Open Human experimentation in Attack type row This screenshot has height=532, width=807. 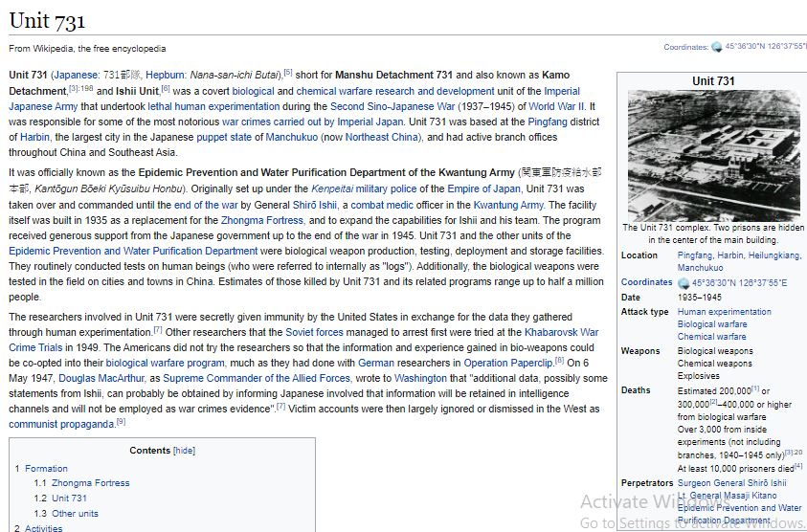[724, 312]
